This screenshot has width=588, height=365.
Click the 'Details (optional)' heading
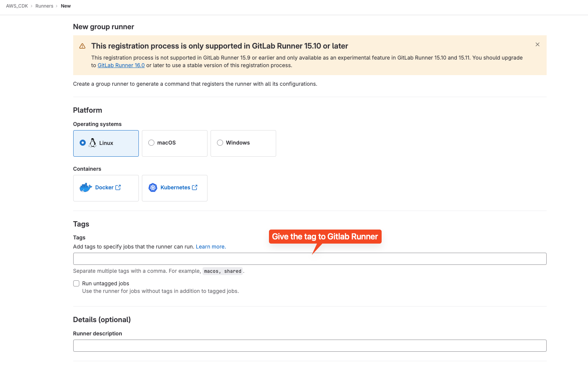[102, 320]
